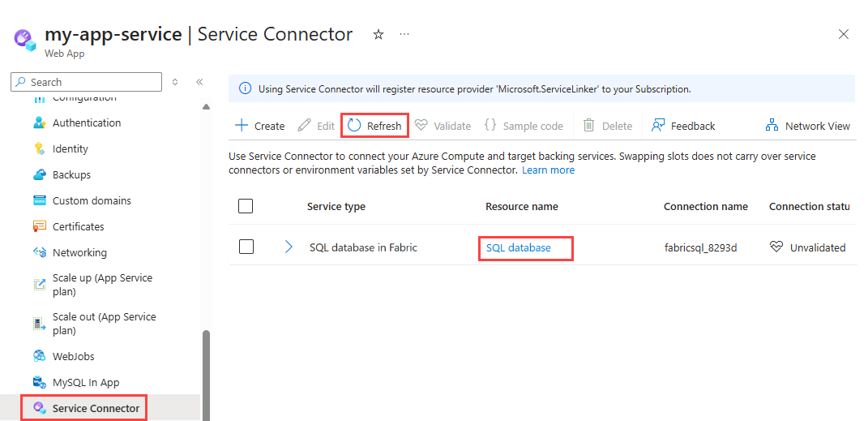Viewport: 868px width, 421px height.
Task: Open WebJobs in sidebar
Action: (73, 357)
